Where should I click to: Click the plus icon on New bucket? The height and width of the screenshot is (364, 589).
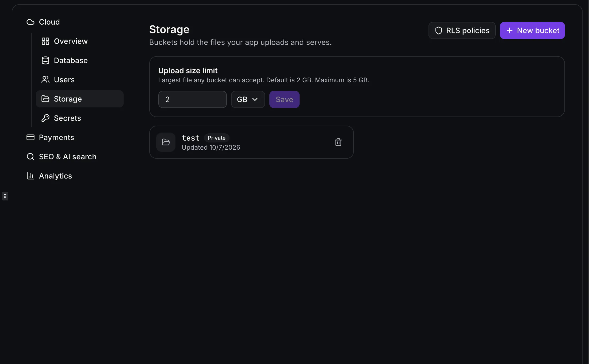[510, 30]
